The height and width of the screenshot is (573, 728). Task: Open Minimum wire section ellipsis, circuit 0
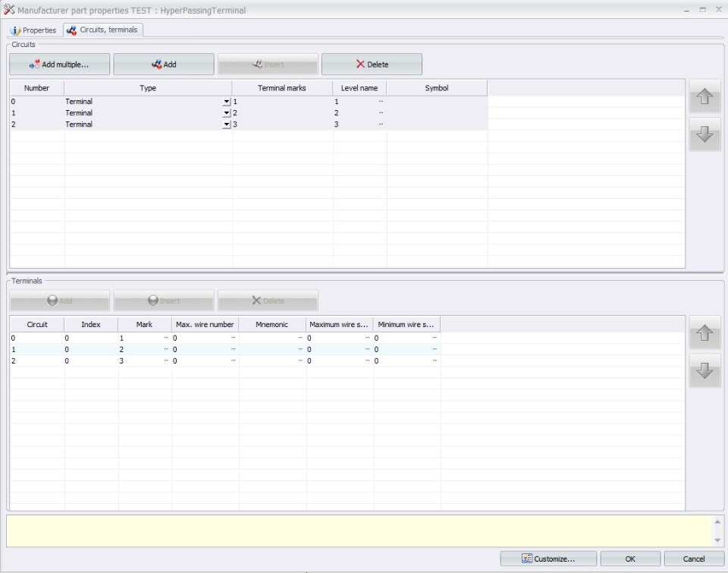pos(435,338)
